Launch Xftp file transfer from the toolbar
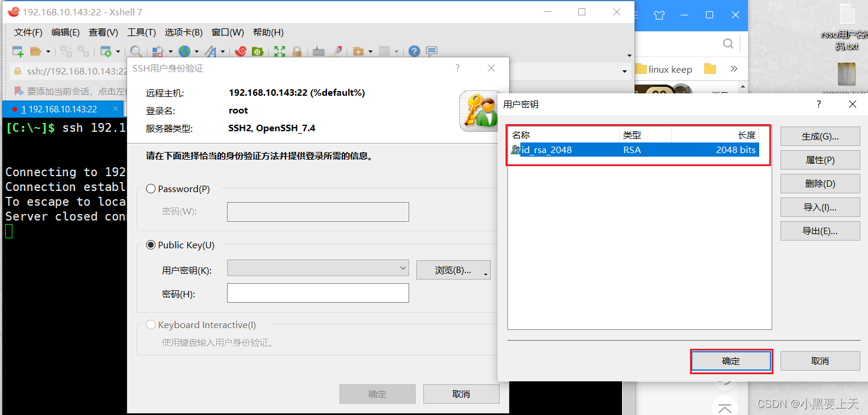The image size is (868, 415). click(x=258, y=51)
